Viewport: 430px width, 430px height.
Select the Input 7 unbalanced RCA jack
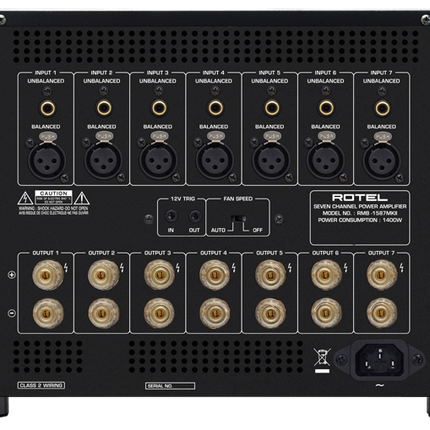tap(382, 108)
